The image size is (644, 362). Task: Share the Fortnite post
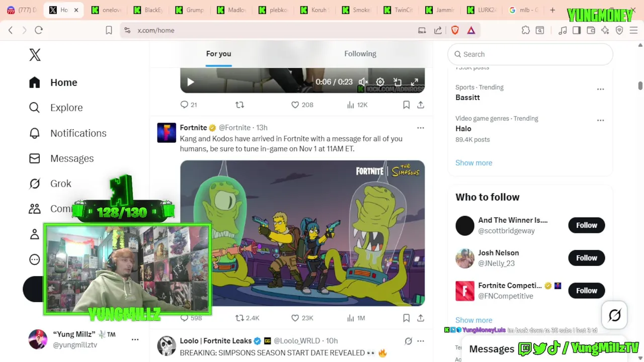point(421,318)
